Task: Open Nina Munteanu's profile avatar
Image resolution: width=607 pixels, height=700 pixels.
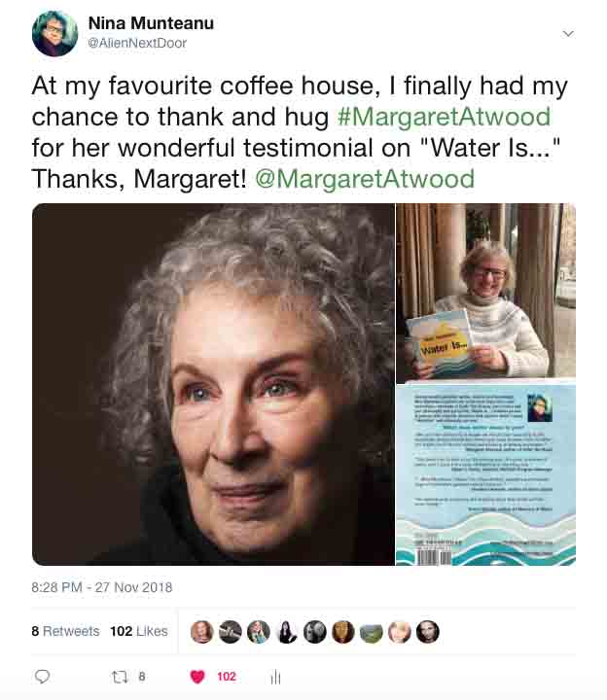Action: (x=54, y=34)
